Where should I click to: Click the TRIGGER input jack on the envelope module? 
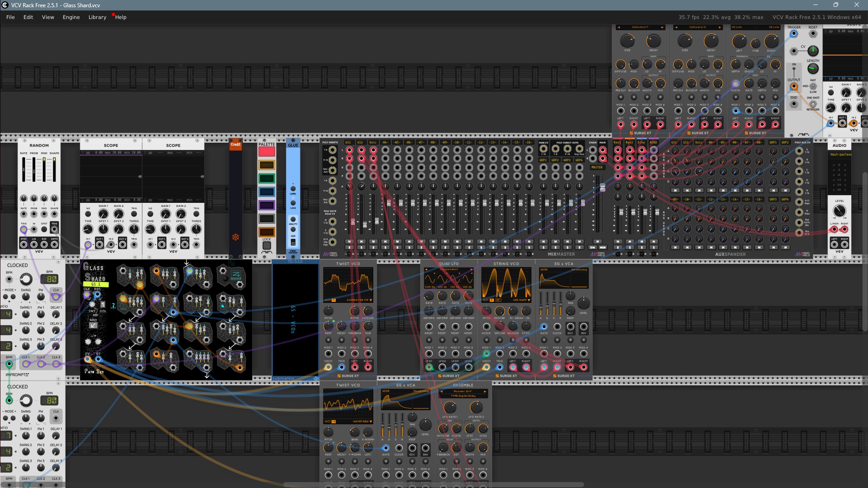pos(794,33)
